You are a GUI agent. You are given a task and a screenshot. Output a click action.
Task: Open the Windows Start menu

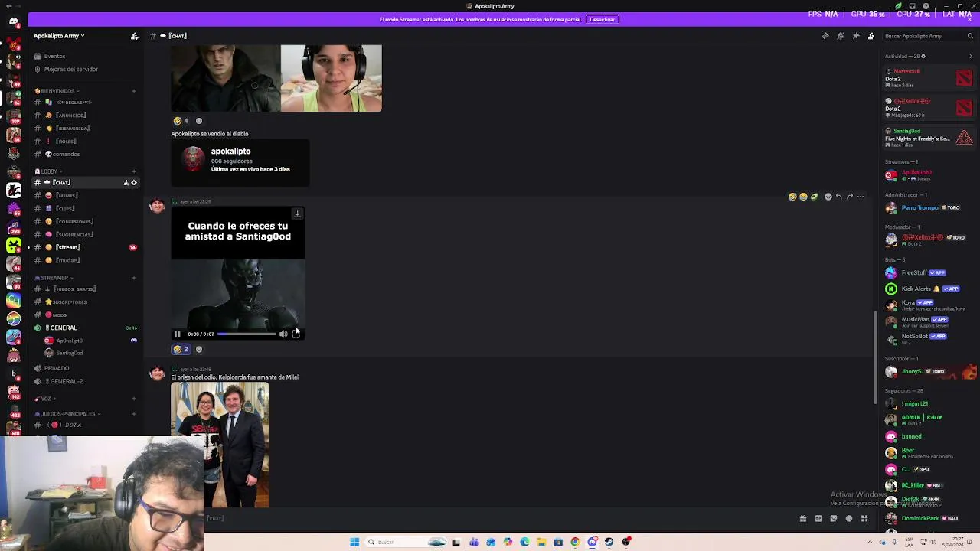tap(354, 542)
